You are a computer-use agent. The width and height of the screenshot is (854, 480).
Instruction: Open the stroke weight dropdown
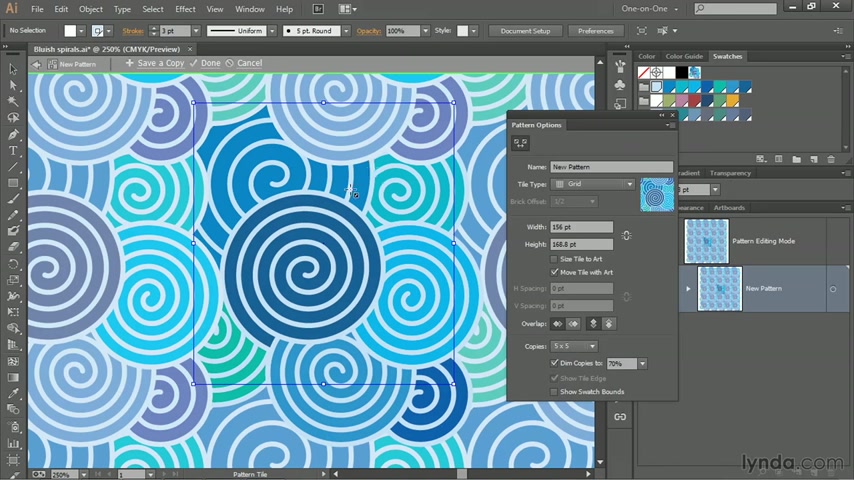click(x=196, y=31)
